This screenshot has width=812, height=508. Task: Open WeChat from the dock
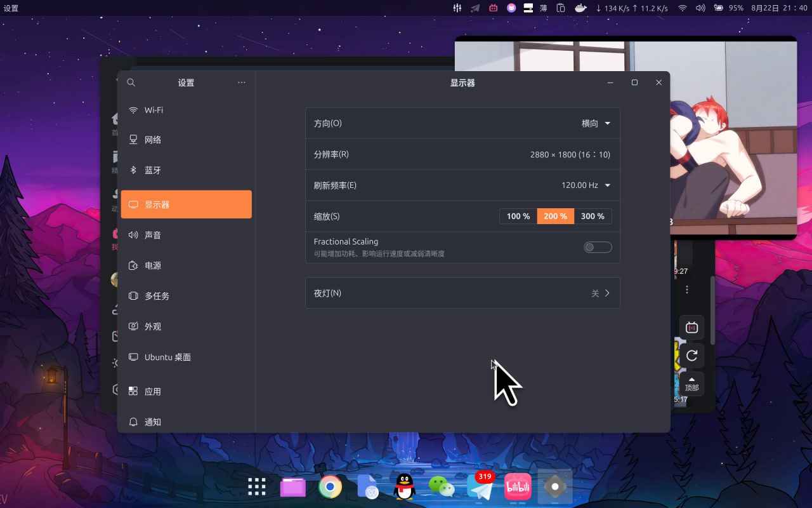point(442,487)
